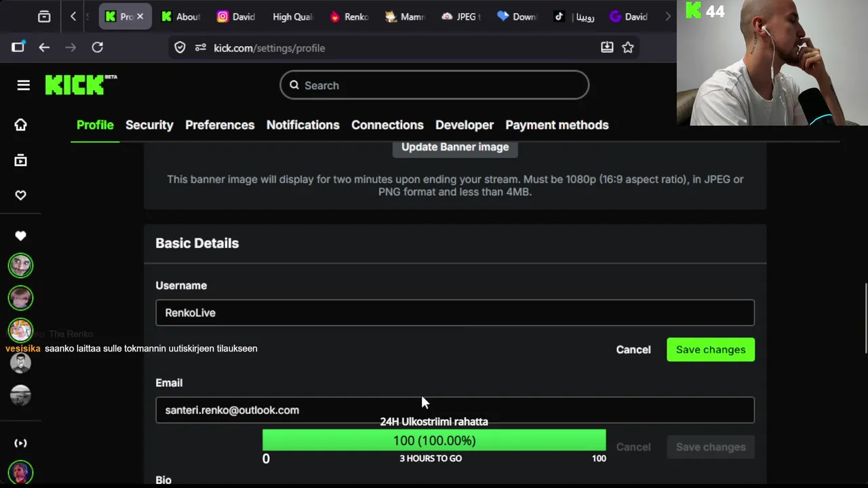Click the filled heart sidebar icon
The height and width of the screenshot is (488, 868).
tap(20, 236)
